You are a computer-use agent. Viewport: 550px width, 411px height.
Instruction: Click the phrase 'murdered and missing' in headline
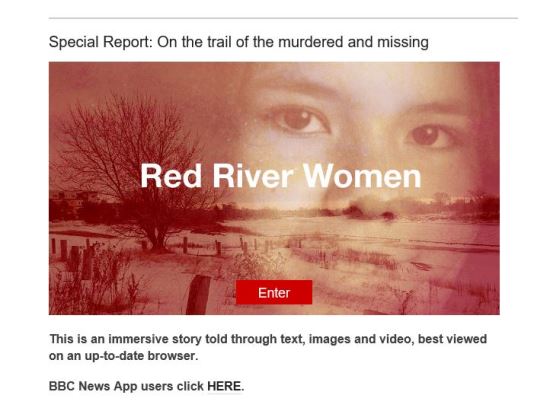coord(353,42)
